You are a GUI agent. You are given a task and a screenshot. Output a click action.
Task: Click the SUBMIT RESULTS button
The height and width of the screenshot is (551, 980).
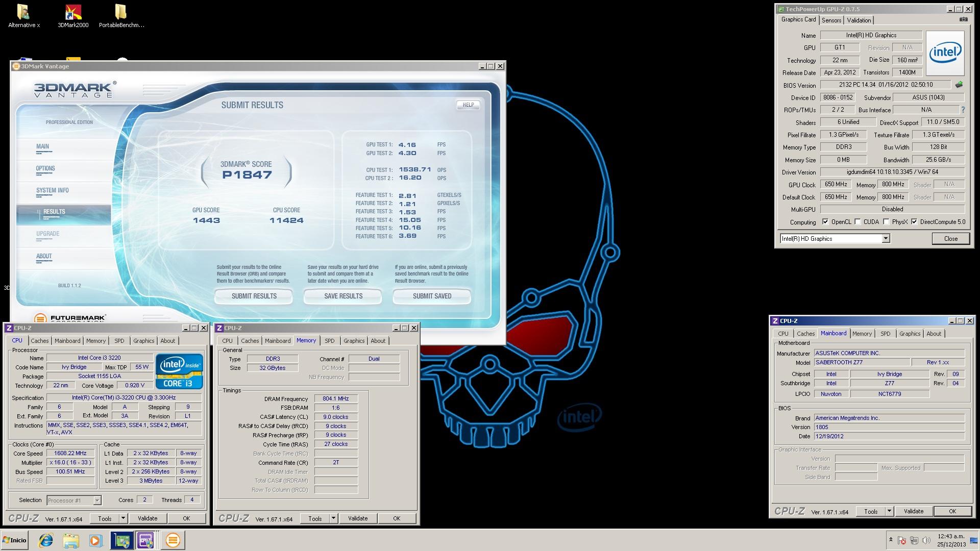(x=254, y=296)
